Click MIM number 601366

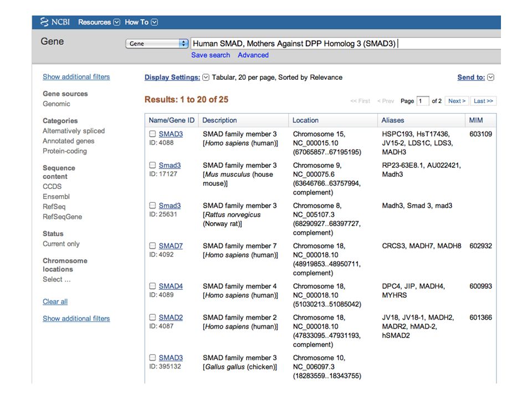coord(481,317)
